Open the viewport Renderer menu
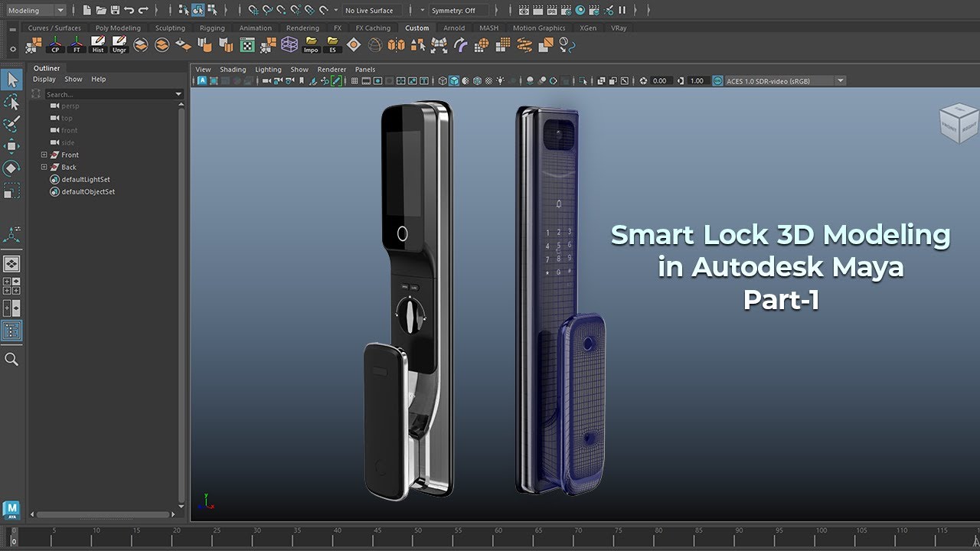Viewport: 980px width, 551px height. click(332, 69)
